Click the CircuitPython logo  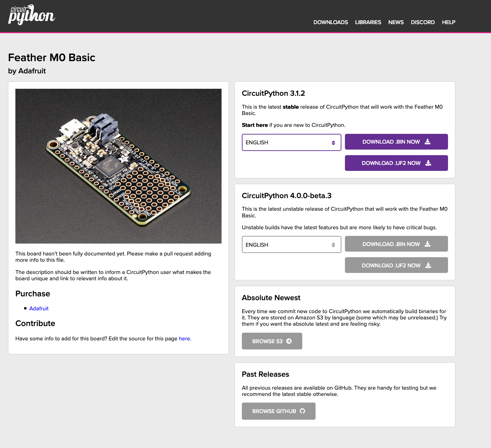31,15
